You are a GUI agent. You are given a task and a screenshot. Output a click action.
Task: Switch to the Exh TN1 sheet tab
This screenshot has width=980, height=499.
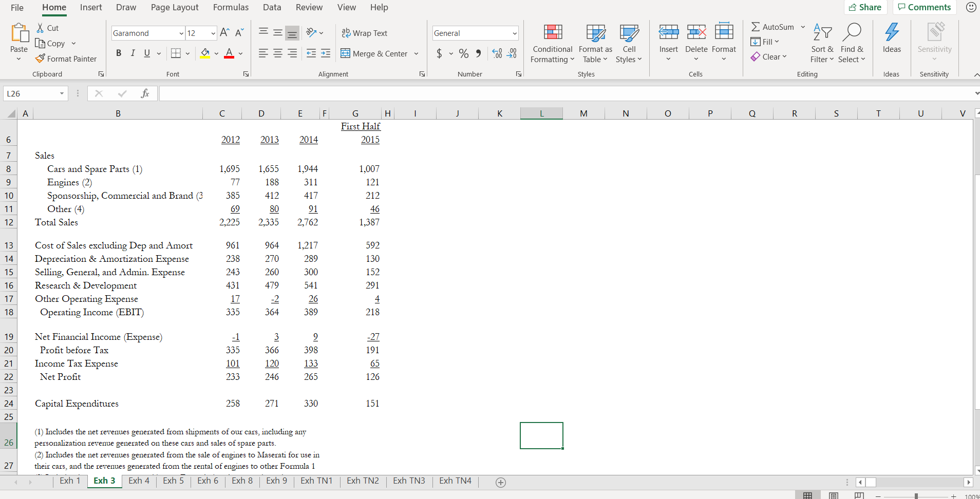click(316, 481)
